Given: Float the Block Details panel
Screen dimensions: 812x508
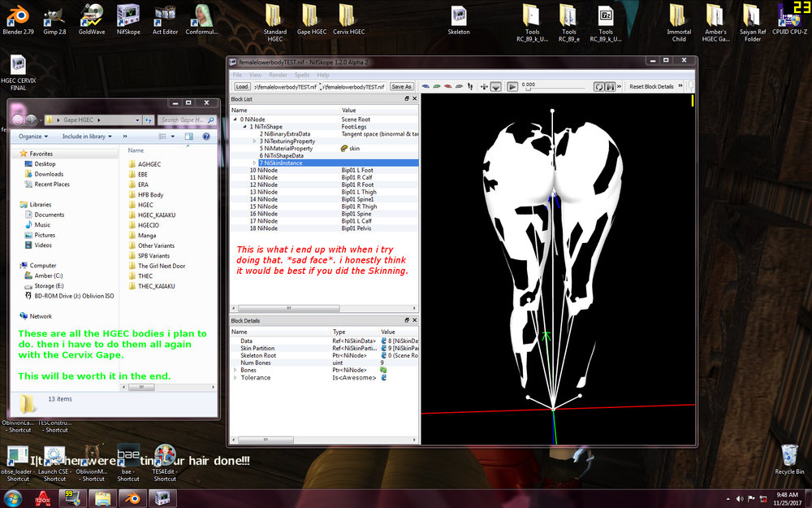Looking at the screenshot, I should point(407,320).
